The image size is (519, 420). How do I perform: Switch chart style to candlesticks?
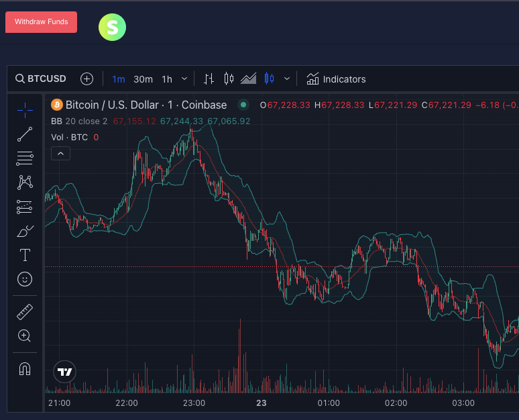[x=229, y=79]
